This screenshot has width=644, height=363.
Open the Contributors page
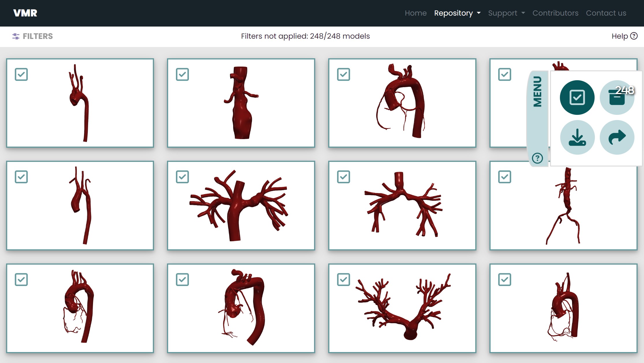click(x=555, y=13)
